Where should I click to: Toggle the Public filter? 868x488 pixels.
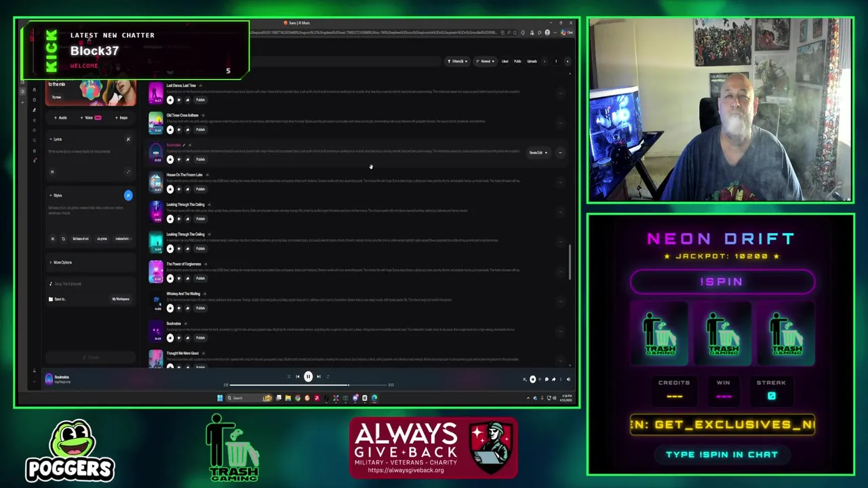point(517,62)
